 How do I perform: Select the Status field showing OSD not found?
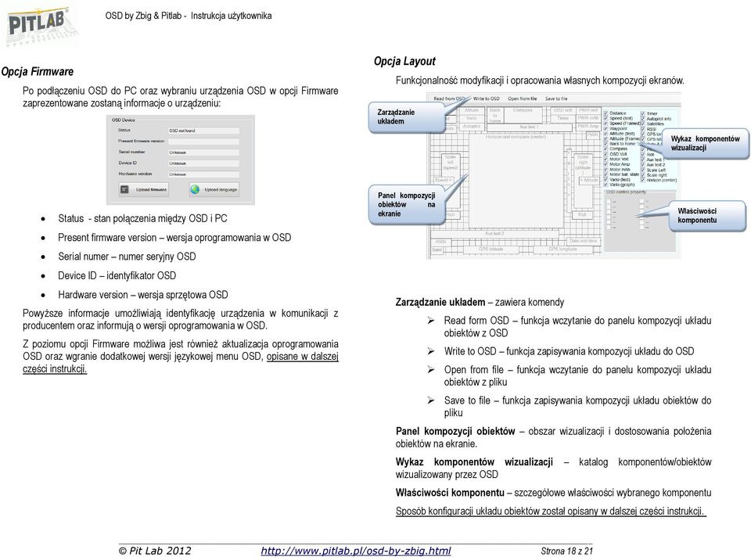tap(203, 131)
